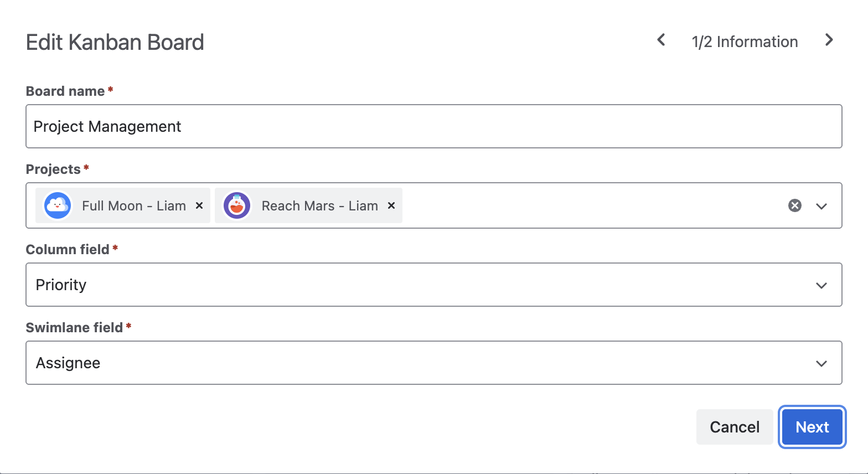Click the Reach Mars flask avatar icon
The height and width of the screenshot is (474, 868).
(x=237, y=206)
